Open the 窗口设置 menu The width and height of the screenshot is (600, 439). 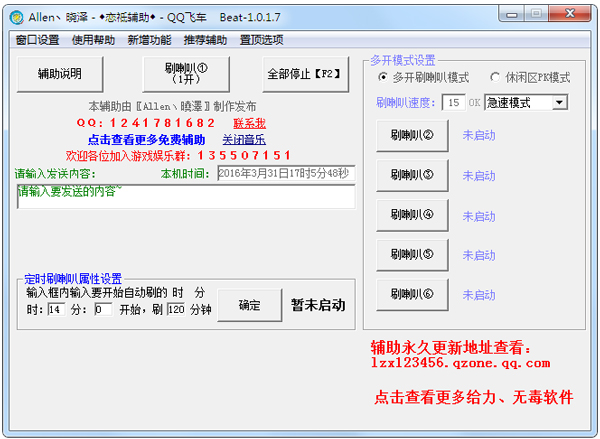38,40
